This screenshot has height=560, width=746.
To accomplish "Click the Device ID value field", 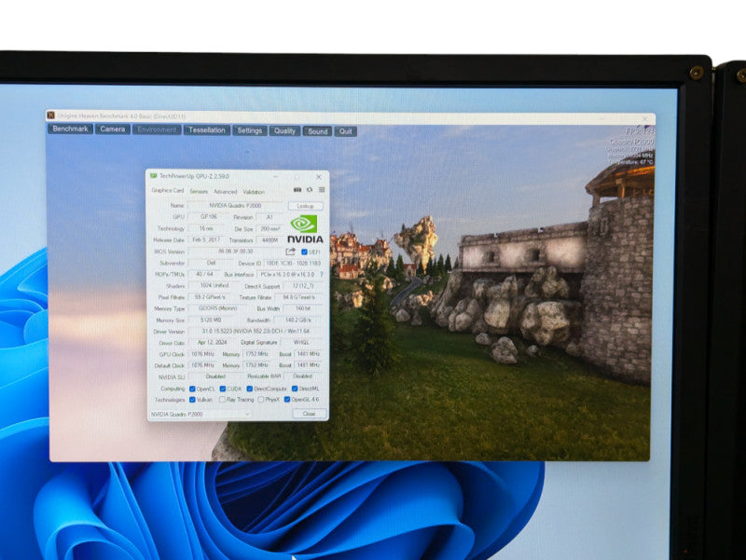I will pyautogui.click(x=294, y=264).
